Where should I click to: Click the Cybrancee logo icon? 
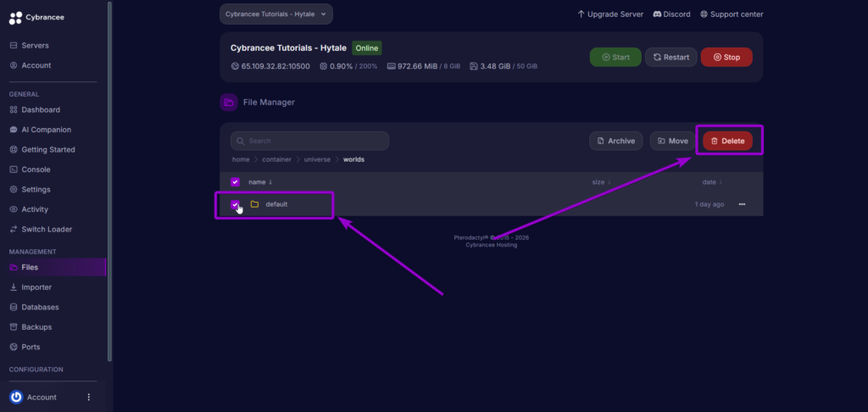pos(15,17)
